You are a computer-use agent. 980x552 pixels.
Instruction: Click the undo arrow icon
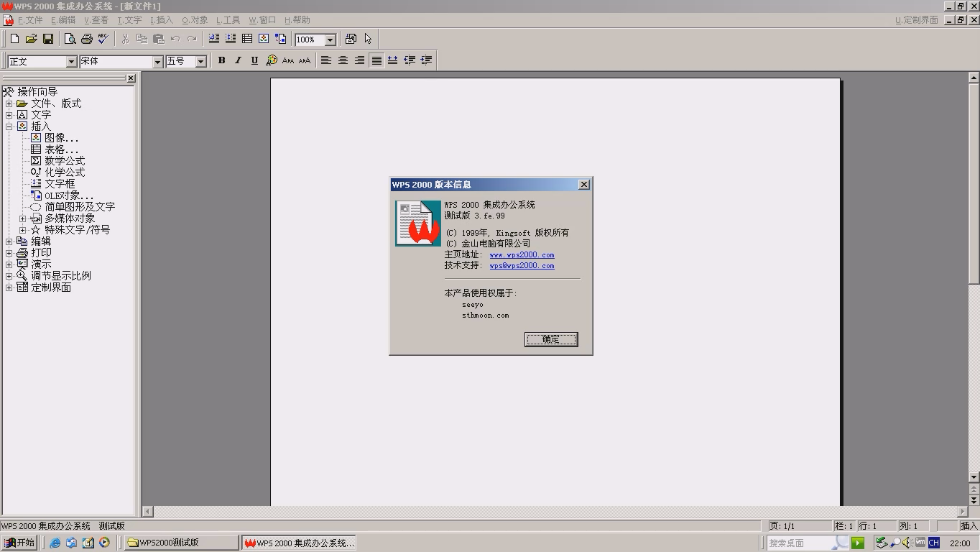tap(175, 39)
